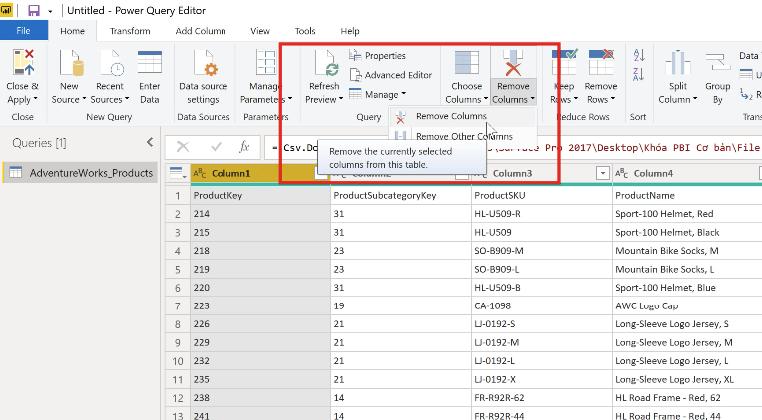This screenshot has width=762, height=420.
Task: Click cell CA-1098
Action: (x=541, y=306)
